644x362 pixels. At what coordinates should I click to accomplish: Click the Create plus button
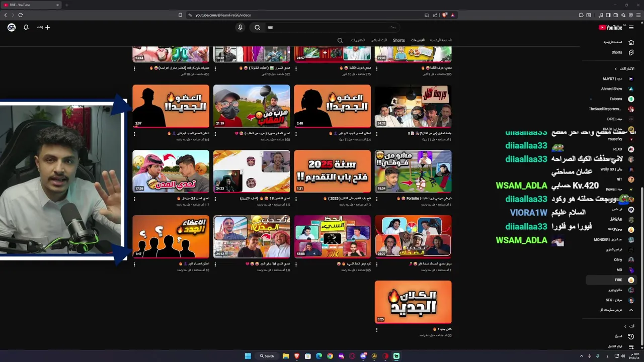[44, 28]
